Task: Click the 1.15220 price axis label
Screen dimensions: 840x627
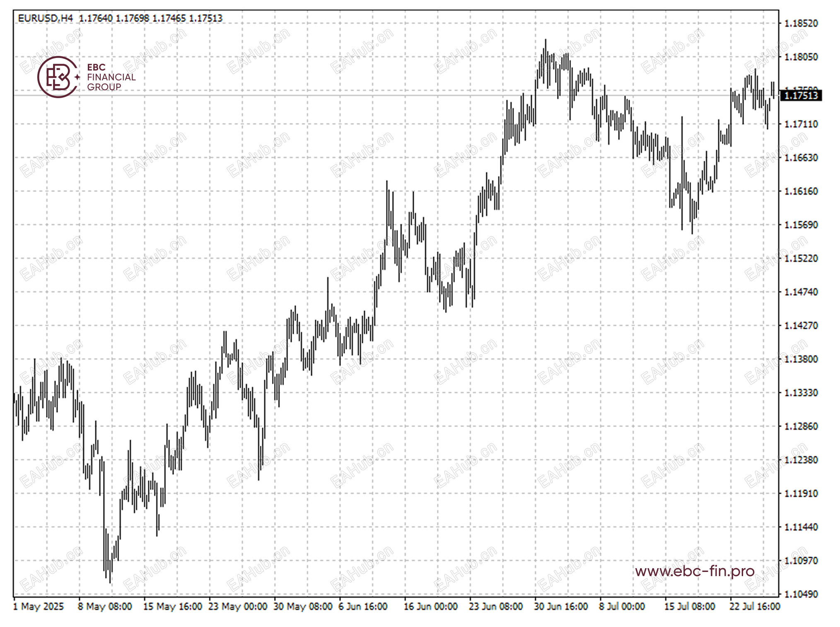Action: tap(801, 258)
